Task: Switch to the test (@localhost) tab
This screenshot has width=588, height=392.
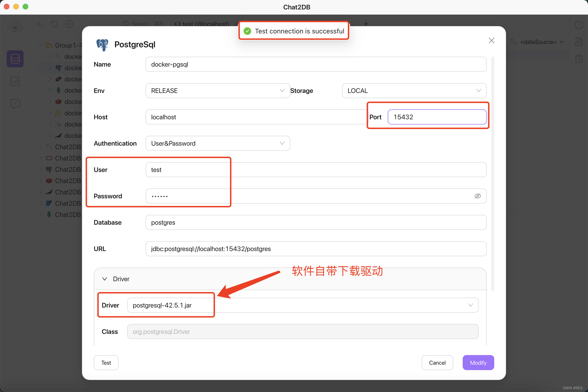Action: [202, 24]
